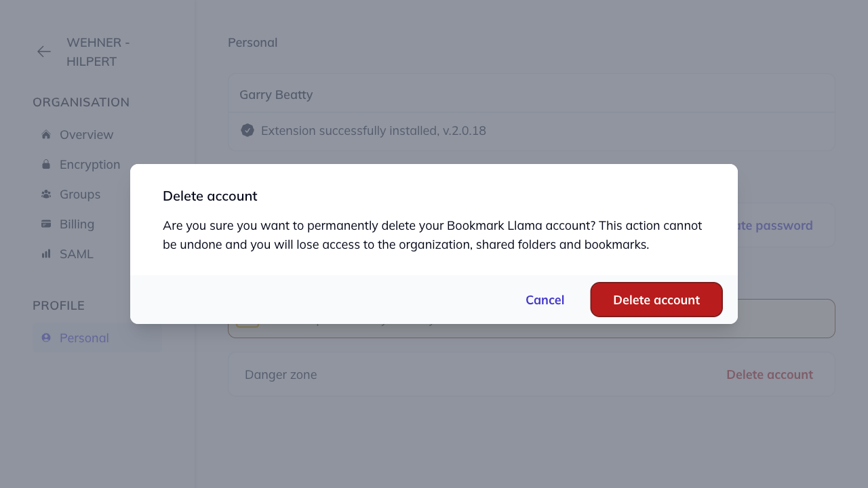Viewport: 868px width, 488px height.
Task: Click the WEHNER - HILPERT organisation name
Action: 98,52
